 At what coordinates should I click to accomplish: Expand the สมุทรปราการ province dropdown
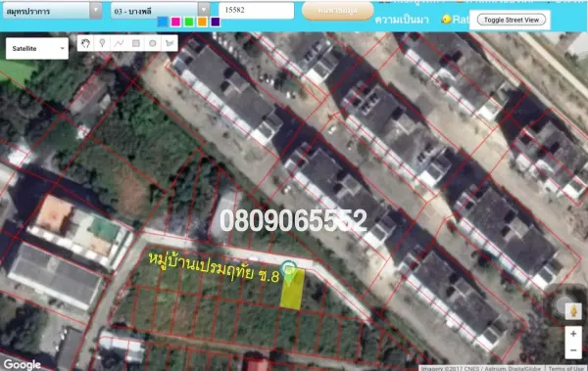click(x=52, y=11)
